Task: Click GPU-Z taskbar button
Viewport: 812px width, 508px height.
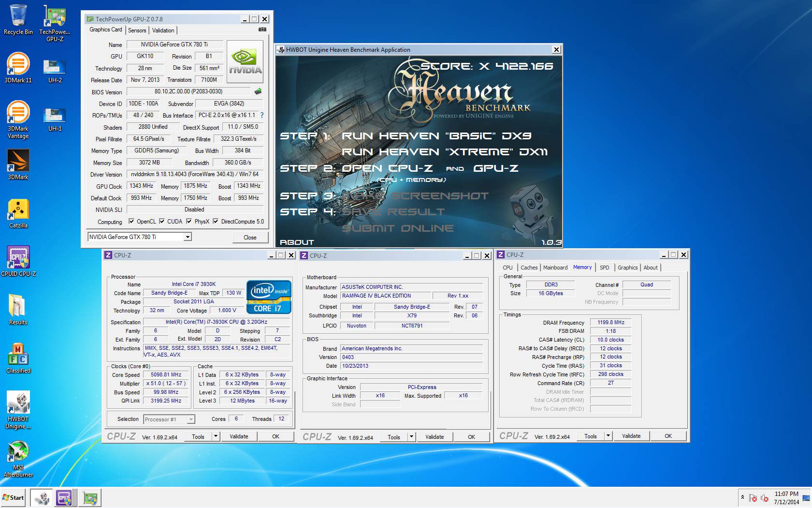Action: pyautogui.click(x=90, y=498)
